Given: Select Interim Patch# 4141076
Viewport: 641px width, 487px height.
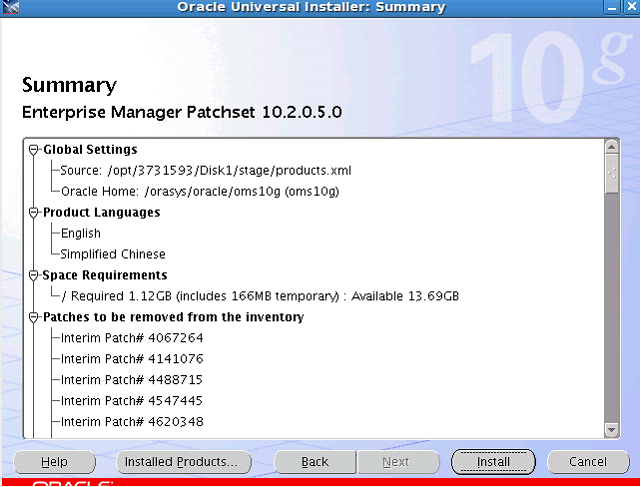Looking at the screenshot, I should [x=132, y=359].
